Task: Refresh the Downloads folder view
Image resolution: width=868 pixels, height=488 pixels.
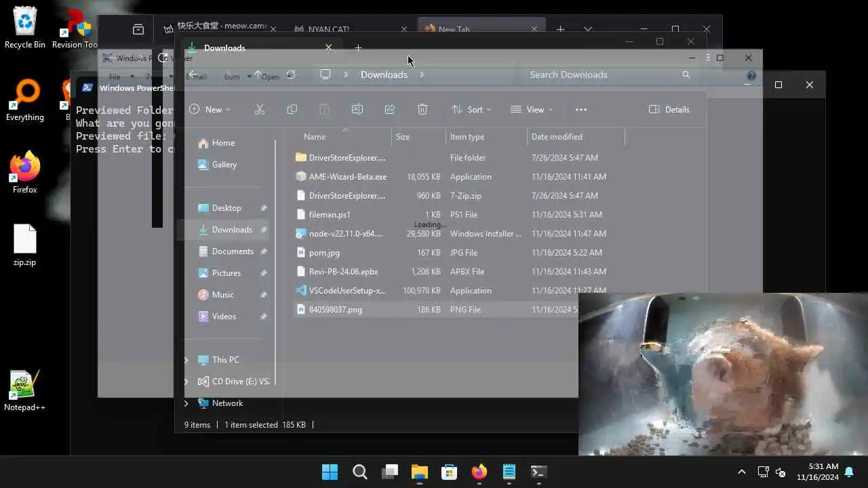Action: [291, 75]
